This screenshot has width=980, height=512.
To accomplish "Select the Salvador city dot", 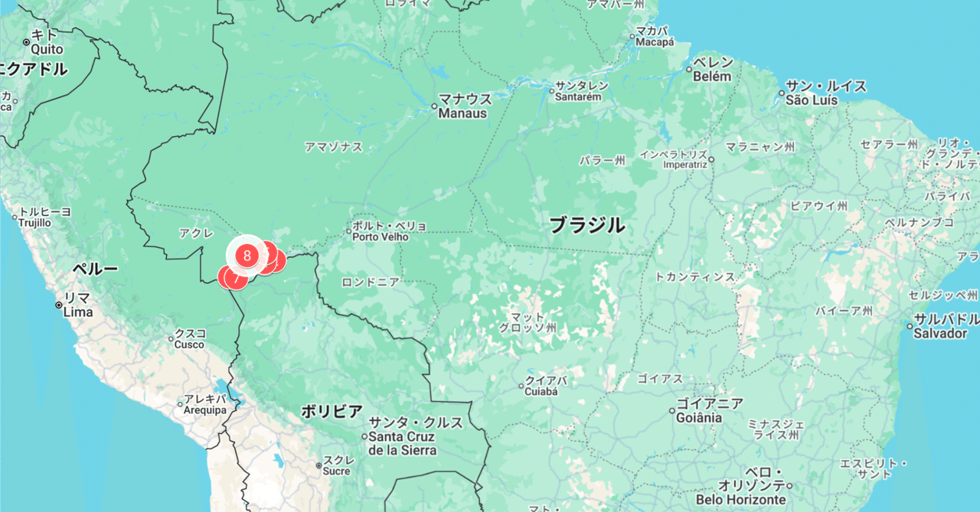I will (910, 326).
